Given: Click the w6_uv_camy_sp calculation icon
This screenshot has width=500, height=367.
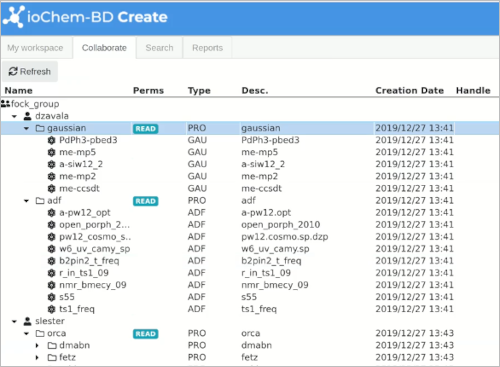Looking at the screenshot, I should click(x=51, y=249).
